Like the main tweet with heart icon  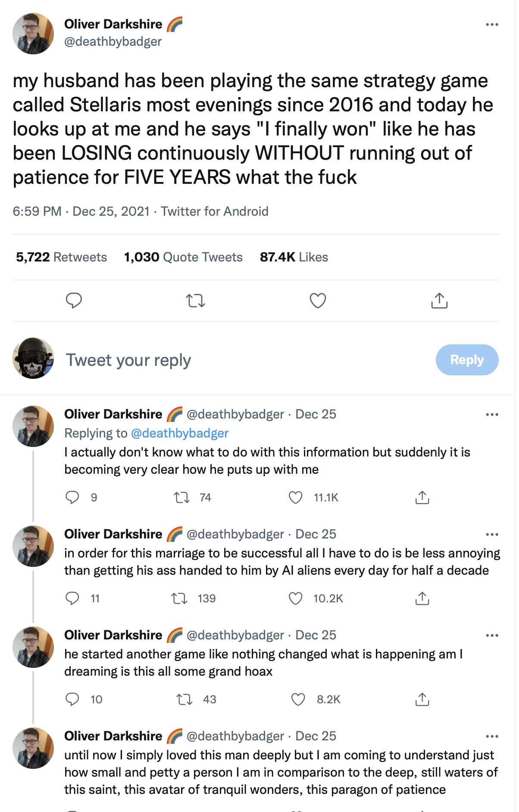[318, 300]
